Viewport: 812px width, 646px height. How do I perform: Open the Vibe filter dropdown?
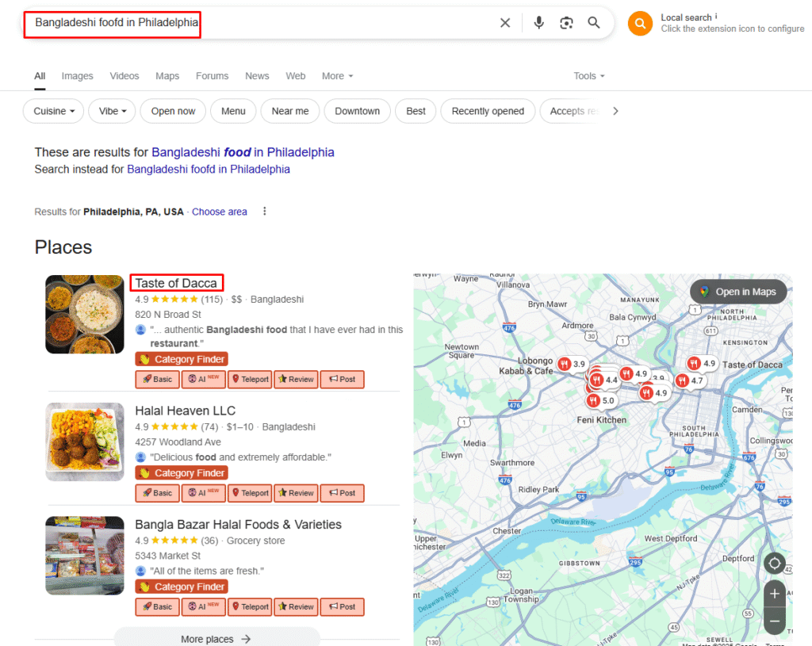point(112,111)
